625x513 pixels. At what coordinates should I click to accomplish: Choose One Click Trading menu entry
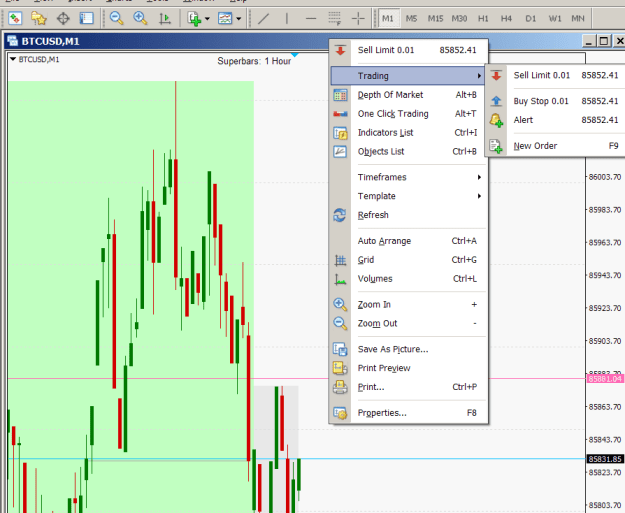pos(408,114)
